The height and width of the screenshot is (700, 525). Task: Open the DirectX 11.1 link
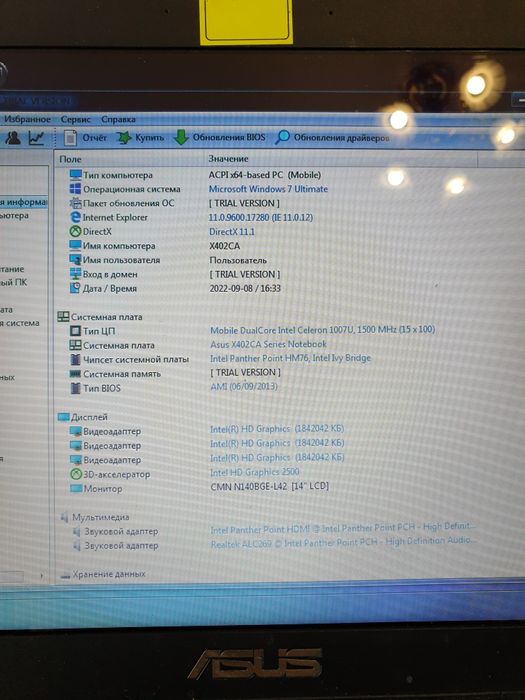(232, 232)
